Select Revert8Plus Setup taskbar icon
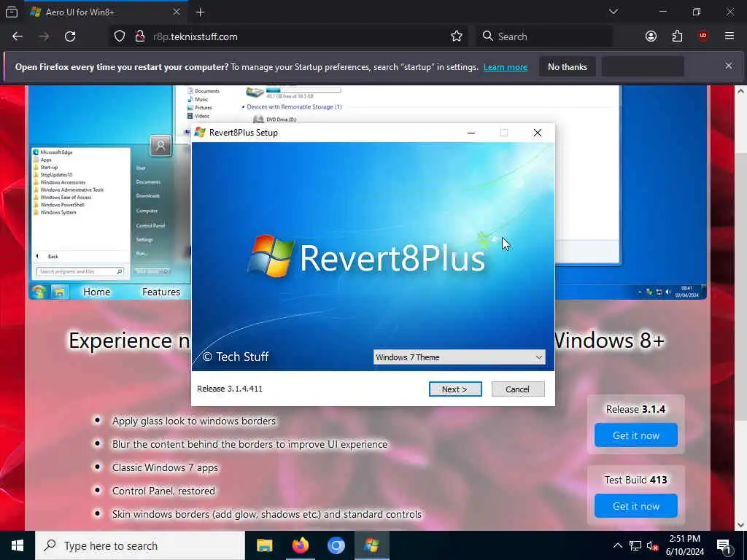The image size is (747, 560). pos(371,545)
